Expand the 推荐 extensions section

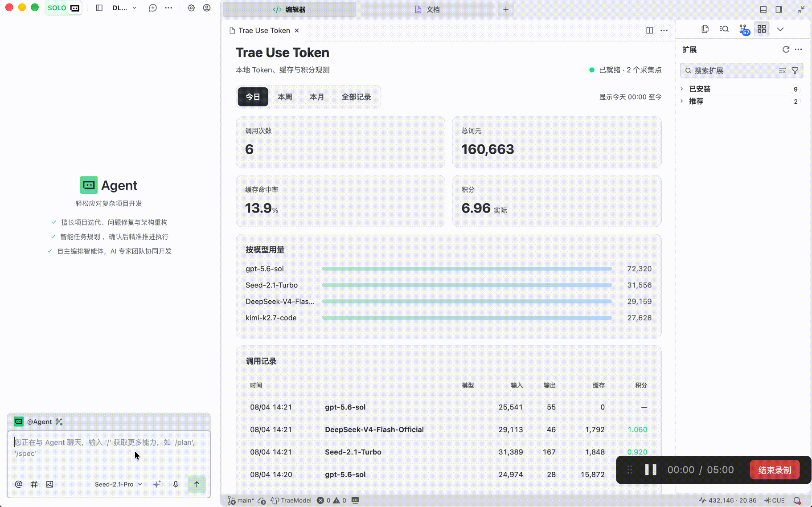click(741, 102)
